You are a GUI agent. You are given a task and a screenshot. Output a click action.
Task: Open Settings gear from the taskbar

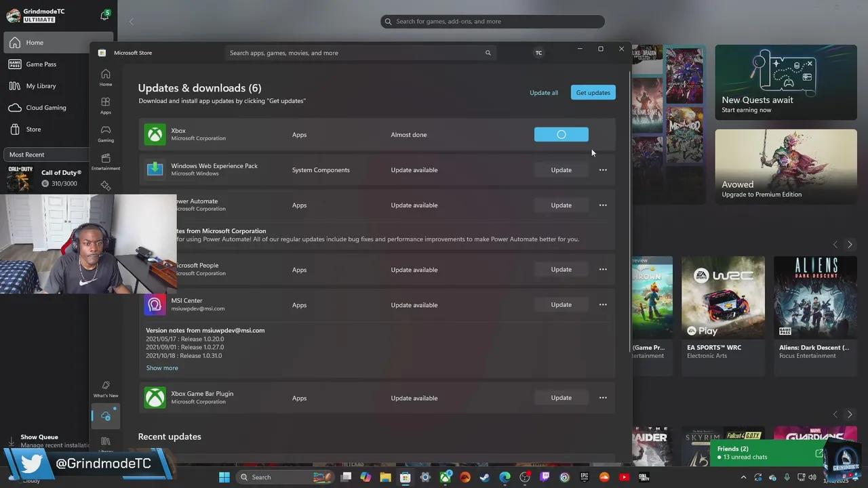tap(425, 477)
